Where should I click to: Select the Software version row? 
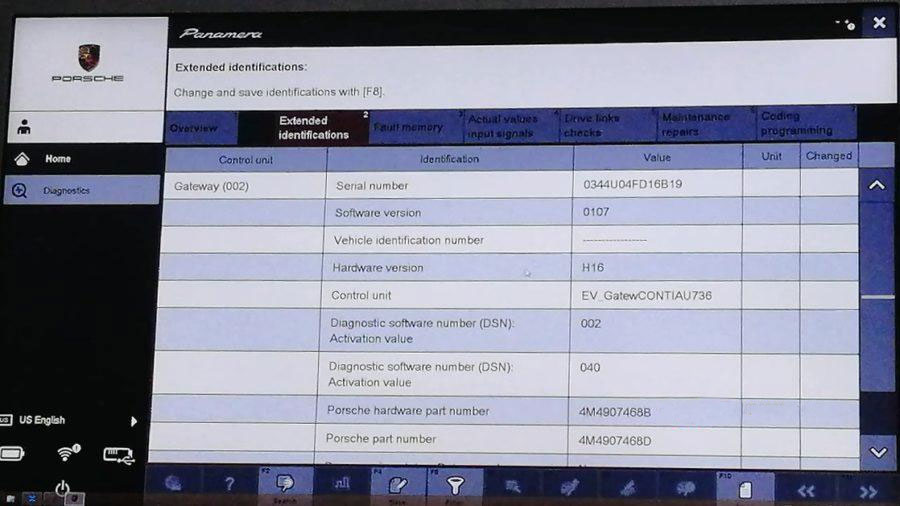[x=510, y=212]
